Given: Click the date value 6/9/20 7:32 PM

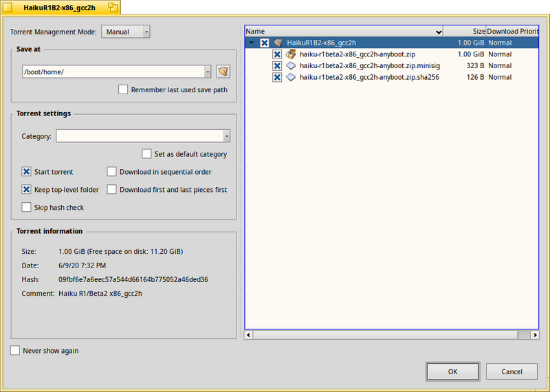Looking at the screenshot, I should coord(82,265).
